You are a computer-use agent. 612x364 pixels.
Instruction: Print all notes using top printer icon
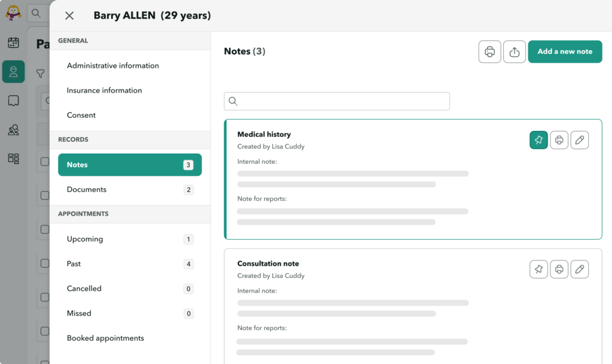pos(489,51)
